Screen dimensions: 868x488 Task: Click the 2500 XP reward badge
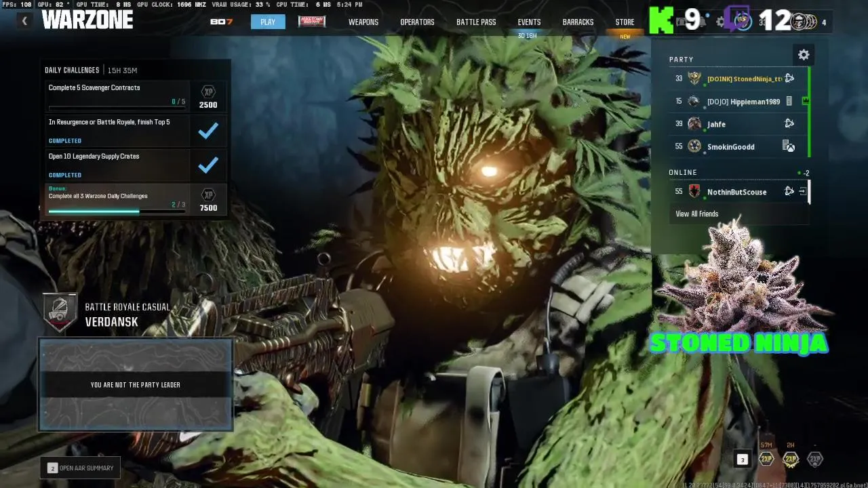pyautogui.click(x=208, y=97)
